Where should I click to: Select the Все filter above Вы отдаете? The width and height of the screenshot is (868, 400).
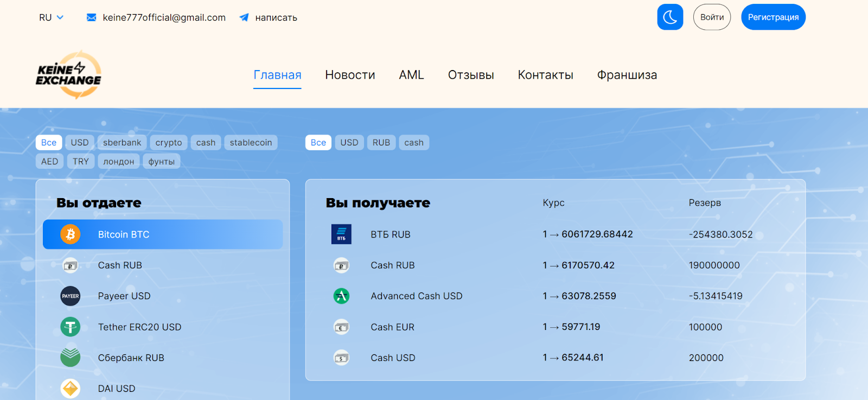[x=49, y=143]
